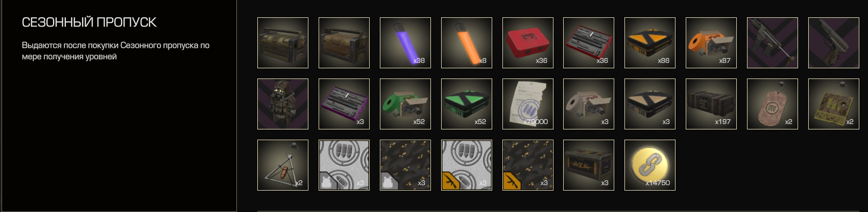Select the gold patterned tag x2 charm
This screenshot has height=212, width=868.
coord(834,104)
